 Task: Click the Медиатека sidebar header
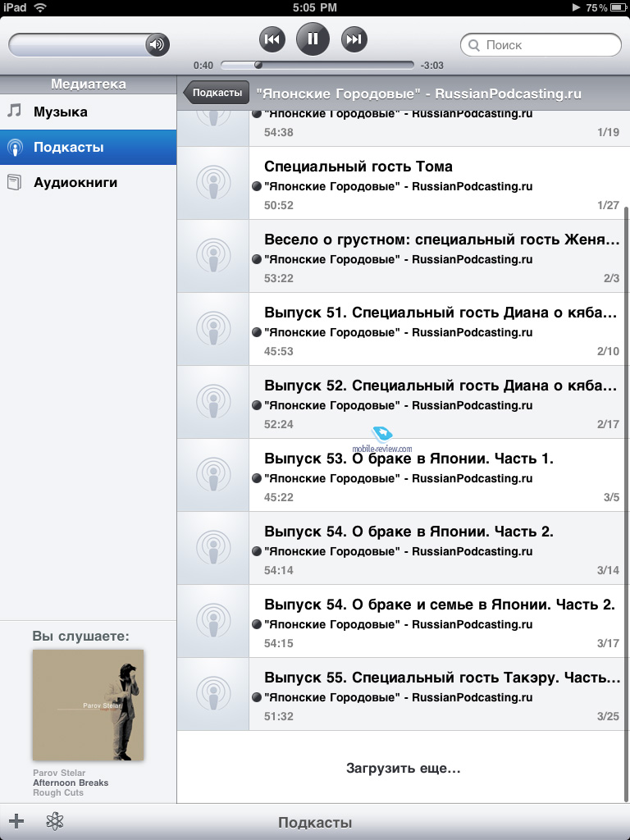pyautogui.click(x=89, y=84)
